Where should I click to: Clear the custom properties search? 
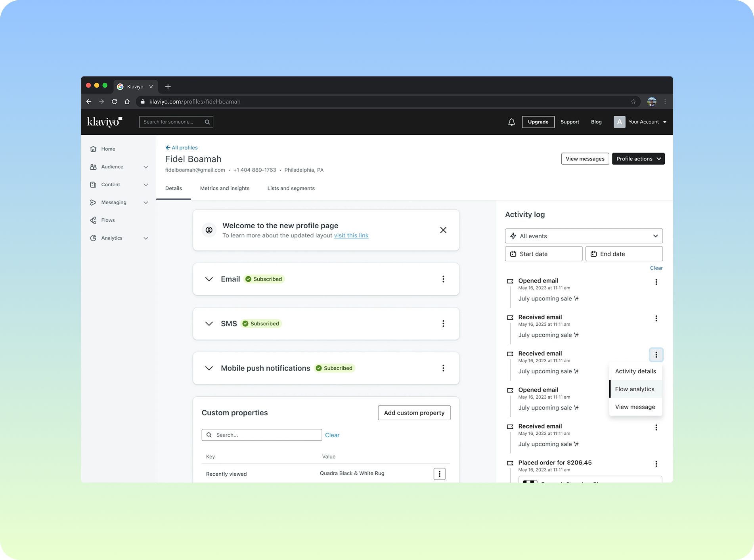click(x=332, y=435)
